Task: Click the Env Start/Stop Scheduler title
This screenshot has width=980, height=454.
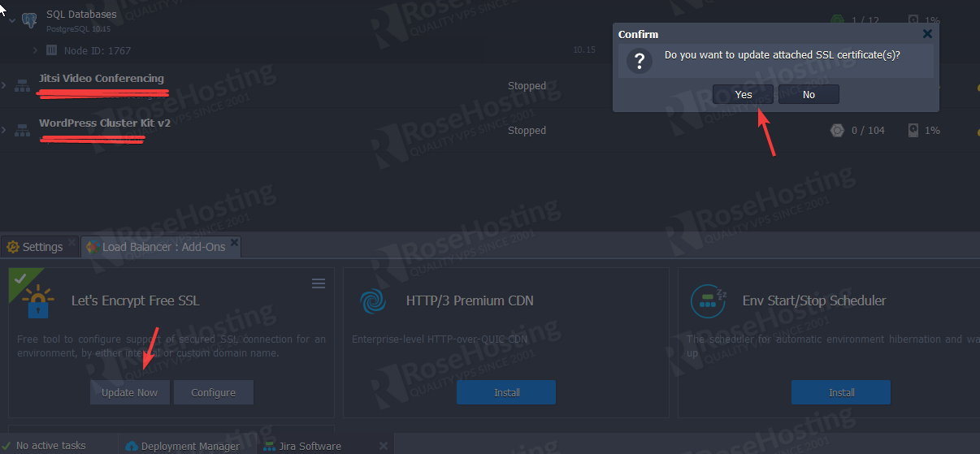Action: coord(814,301)
